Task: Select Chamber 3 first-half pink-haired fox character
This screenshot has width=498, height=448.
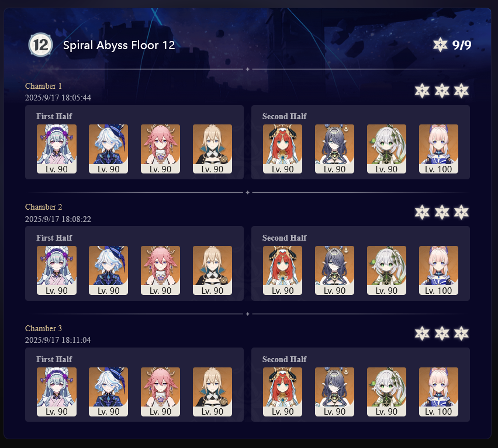Action: (160, 392)
